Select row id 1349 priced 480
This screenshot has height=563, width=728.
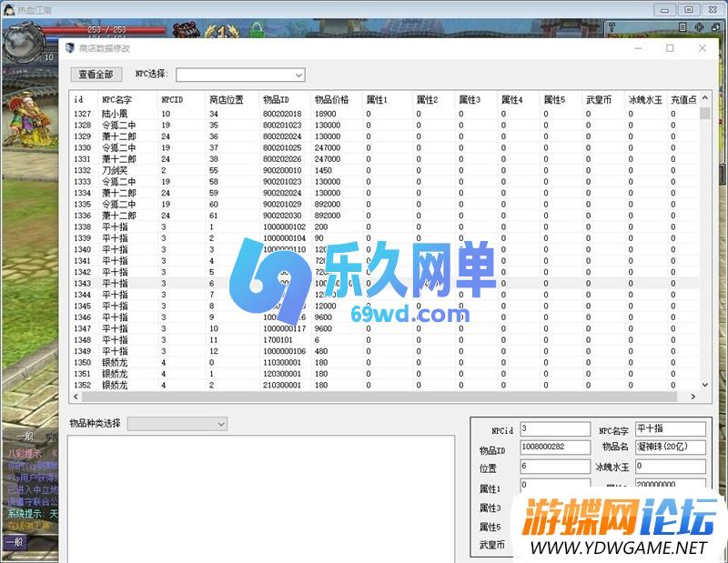[385, 351]
